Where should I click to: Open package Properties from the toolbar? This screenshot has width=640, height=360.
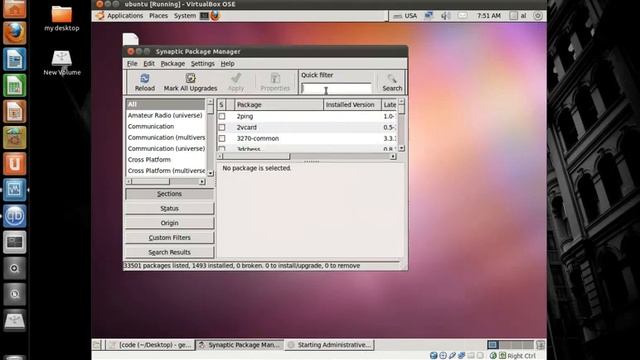(275, 82)
